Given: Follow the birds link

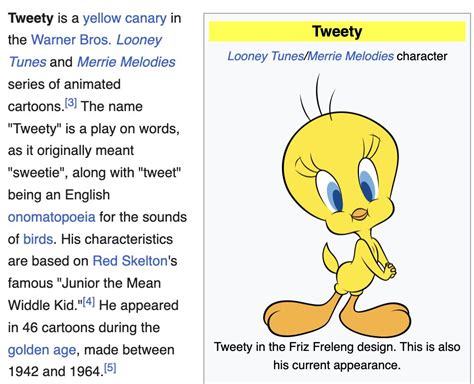Looking at the screenshot, I should (38, 239).
